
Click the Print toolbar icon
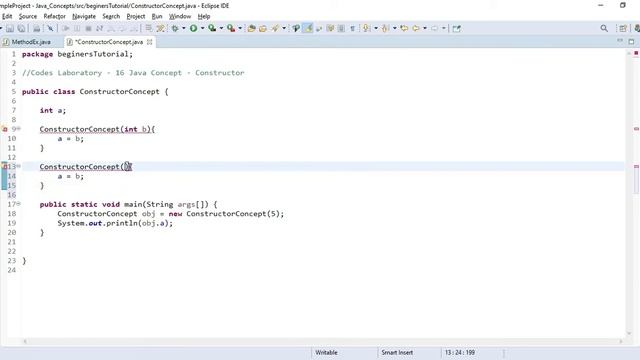[36, 28]
